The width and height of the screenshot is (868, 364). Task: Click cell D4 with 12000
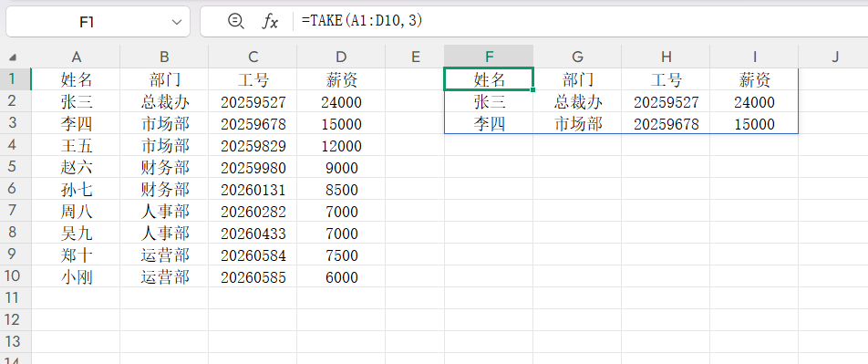341,146
